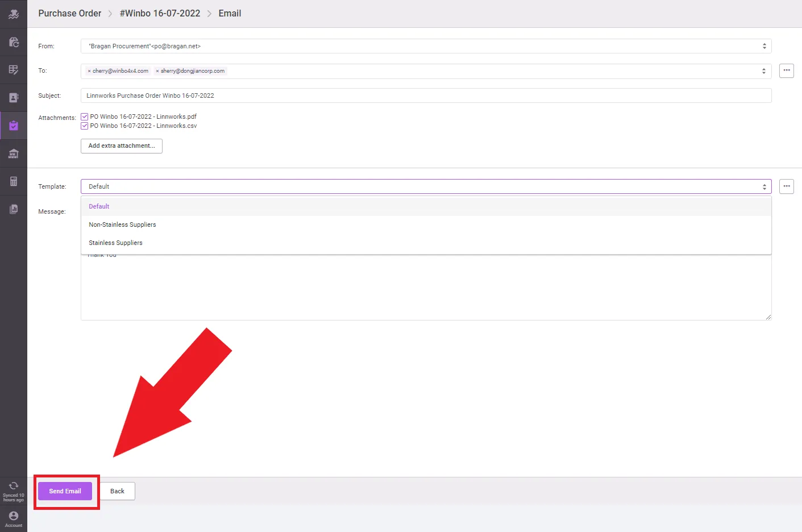Open the contacts book sidebar icon
The width and height of the screenshot is (802, 532).
[x=14, y=98]
